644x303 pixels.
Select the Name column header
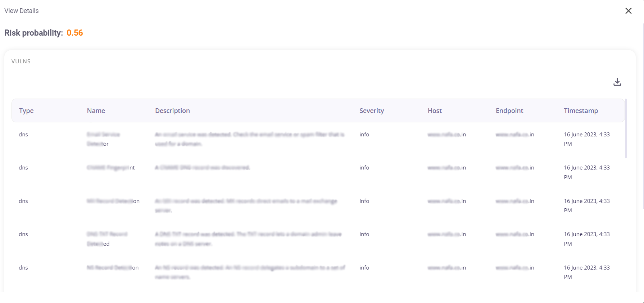click(96, 111)
